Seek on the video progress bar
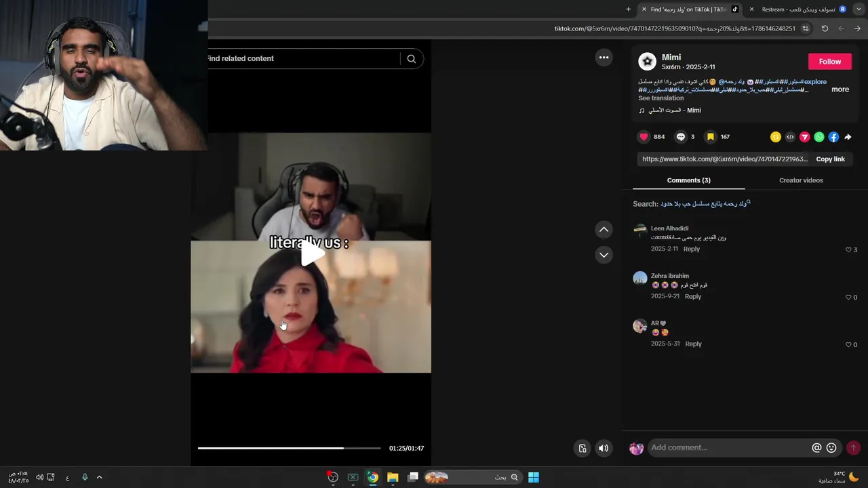This screenshot has height=488, width=868. click(x=290, y=448)
